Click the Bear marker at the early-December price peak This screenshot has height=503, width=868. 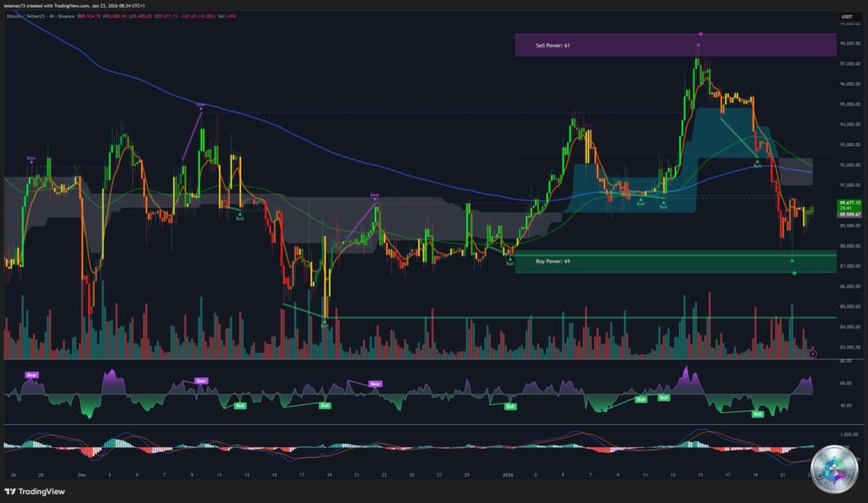coord(201,105)
